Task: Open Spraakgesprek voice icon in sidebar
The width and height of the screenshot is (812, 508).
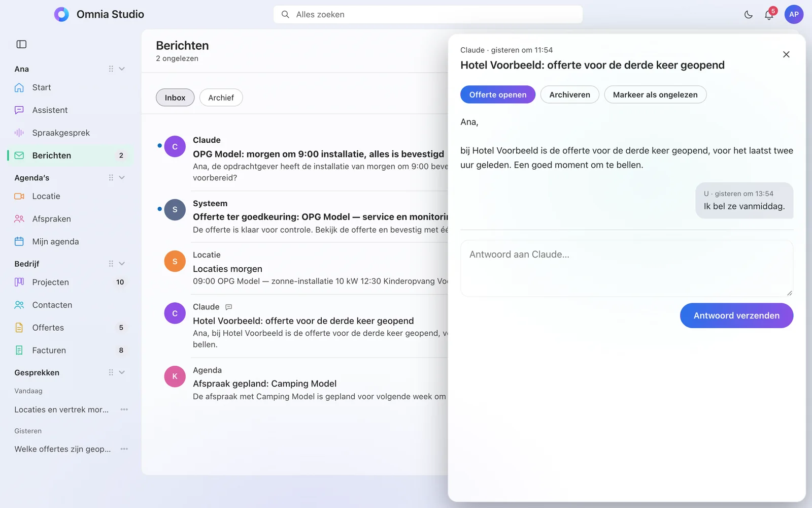Action: click(x=19, y=133)
